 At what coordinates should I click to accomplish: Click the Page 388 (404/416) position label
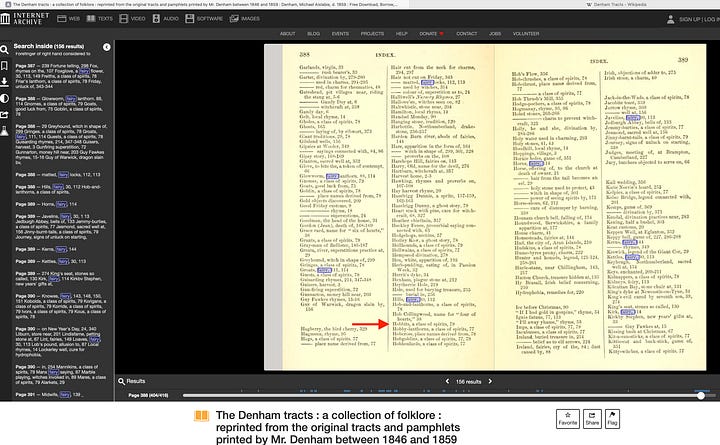pos(148,395)
